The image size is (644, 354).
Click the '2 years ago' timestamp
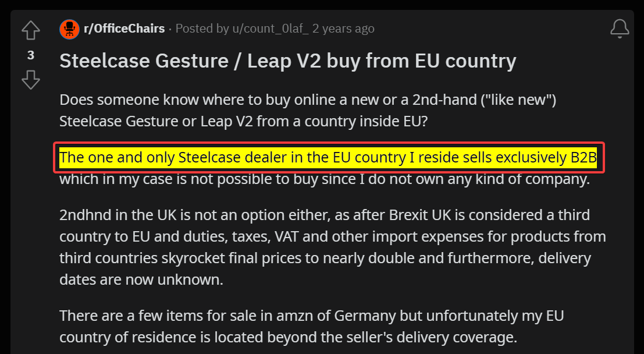pyautogui.click(x=343, y=29)
